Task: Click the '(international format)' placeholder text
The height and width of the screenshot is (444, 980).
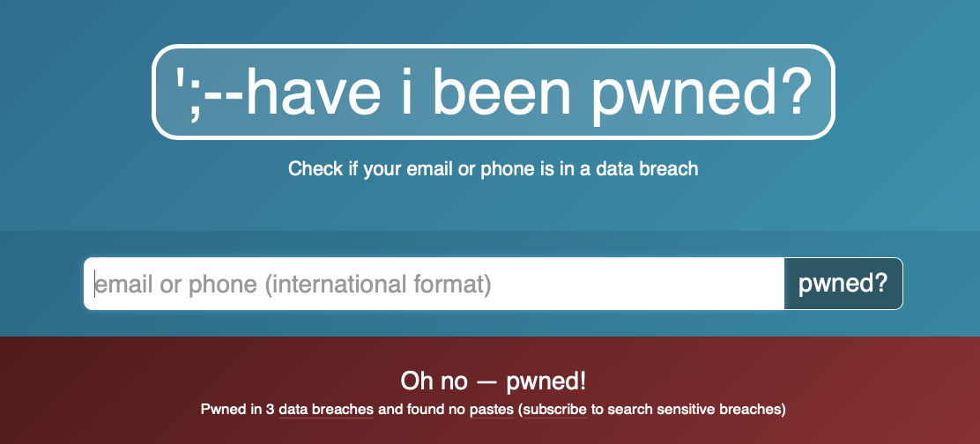Action: (x=377, y=285)
